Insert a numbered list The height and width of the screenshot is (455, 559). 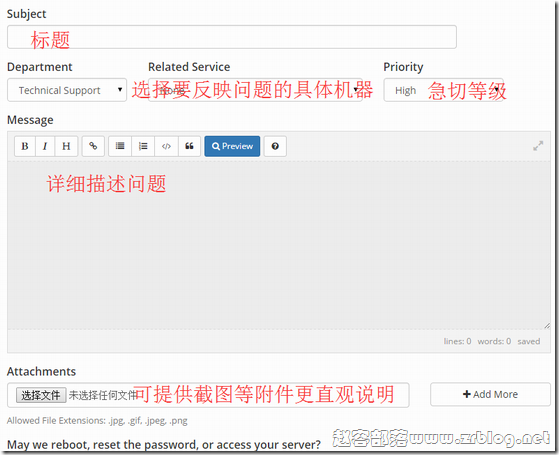click(x=143, y=146)
